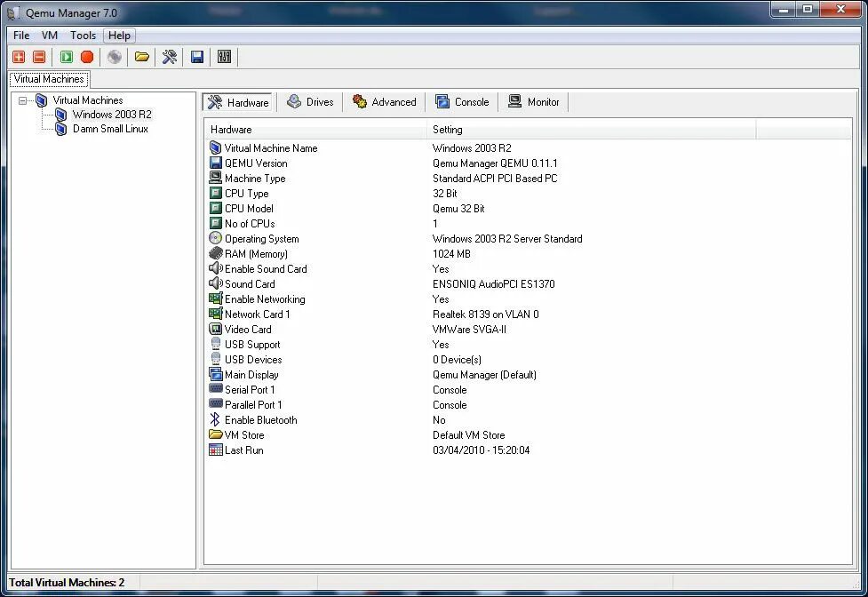This screenshot has width=868, height=597.
Task: Click the Standard ACPI PCI Based PC value
Action: 495,179
